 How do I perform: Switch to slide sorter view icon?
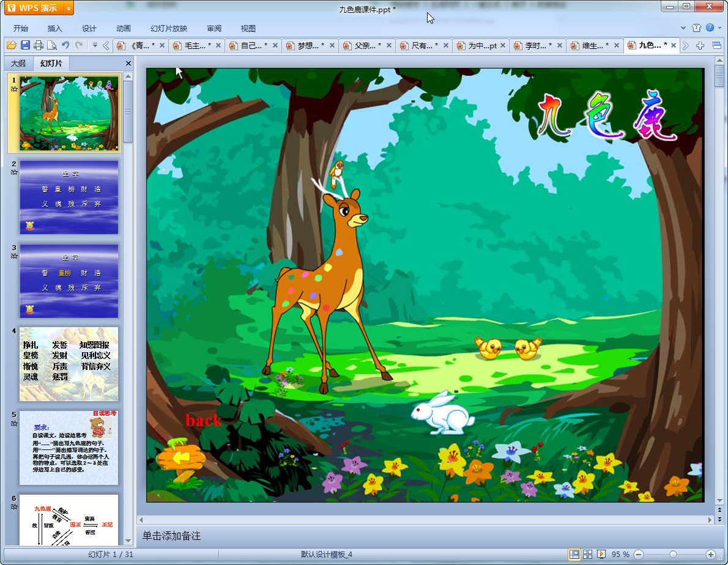pyautogui.click(x=587, y=555)
